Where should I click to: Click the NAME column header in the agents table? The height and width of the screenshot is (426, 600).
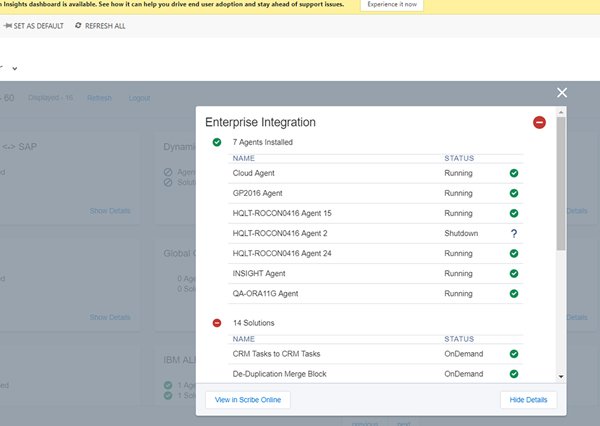click(244, 158)
